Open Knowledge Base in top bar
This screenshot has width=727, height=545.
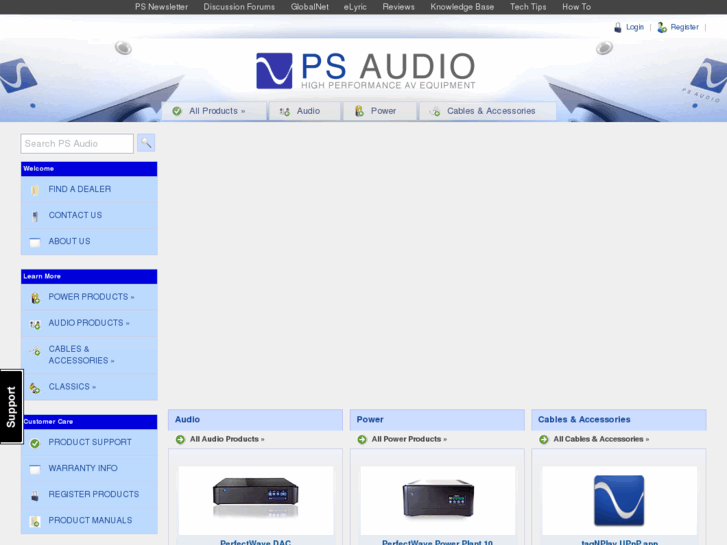click(462, 7)
